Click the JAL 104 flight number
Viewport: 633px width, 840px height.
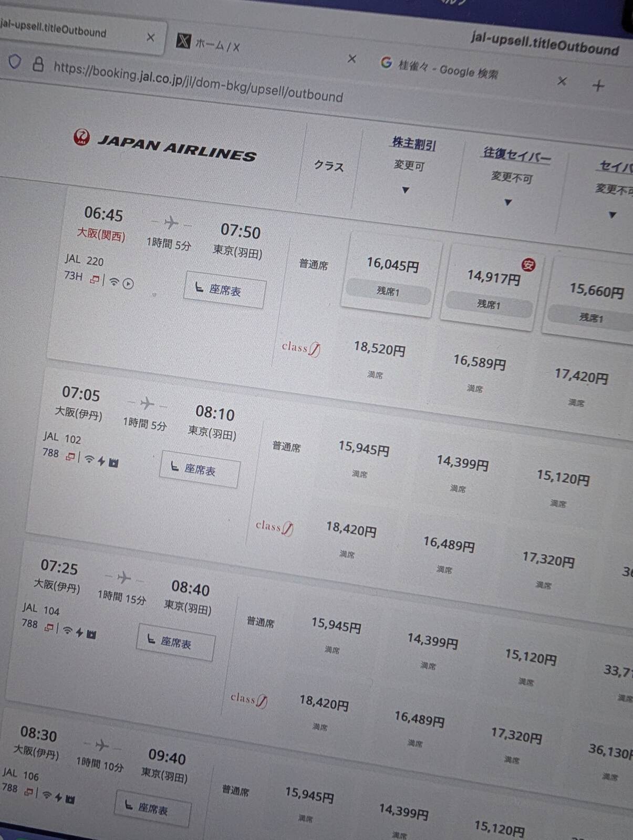click(41, 609)
